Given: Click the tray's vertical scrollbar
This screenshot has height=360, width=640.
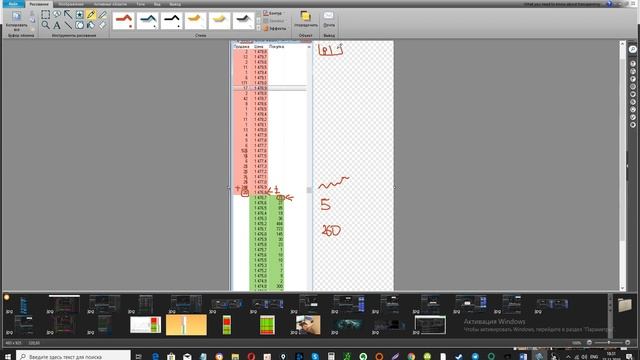Looking at the screenshot, I should tap(610, 315).
